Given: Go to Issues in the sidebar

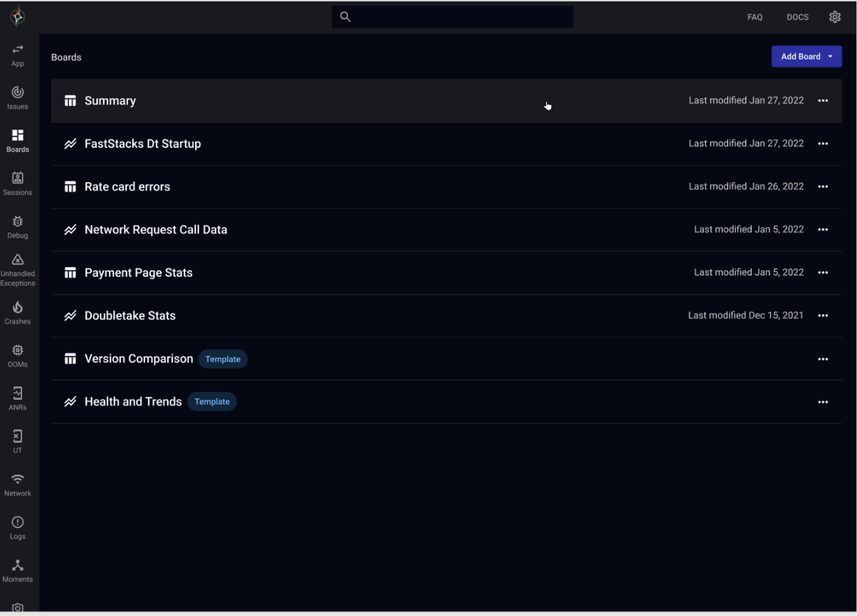Looking at the screenshot, I should 18,98.
